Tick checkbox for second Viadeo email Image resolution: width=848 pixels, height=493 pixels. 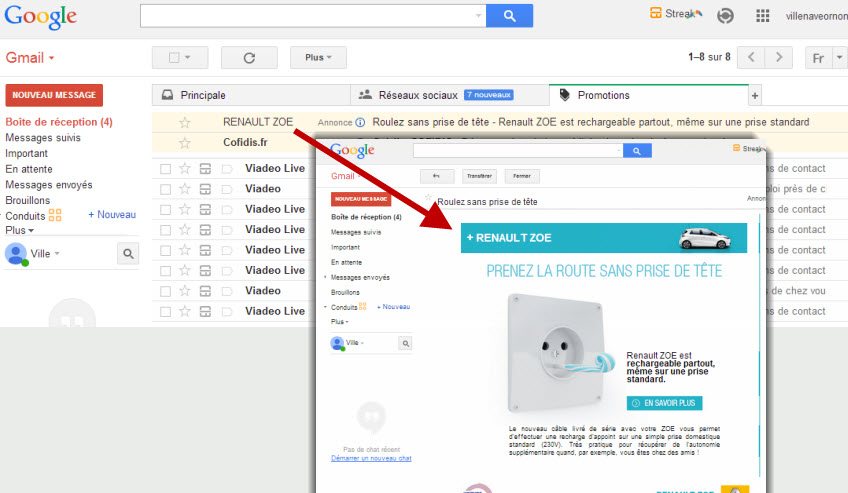point(165,291)
